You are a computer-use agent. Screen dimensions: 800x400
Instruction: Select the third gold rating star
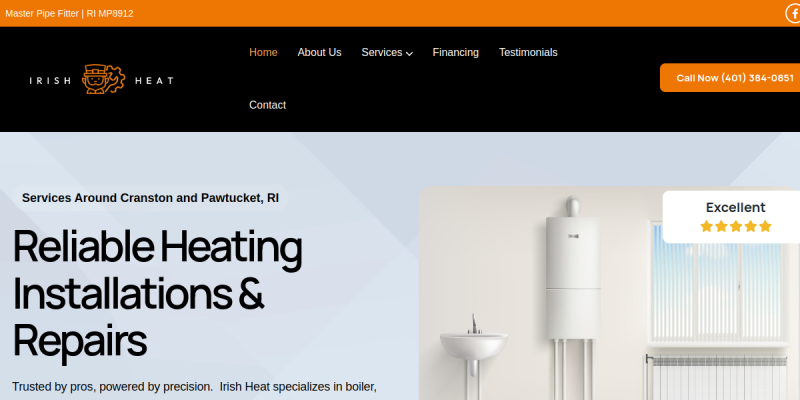(736, 226)
